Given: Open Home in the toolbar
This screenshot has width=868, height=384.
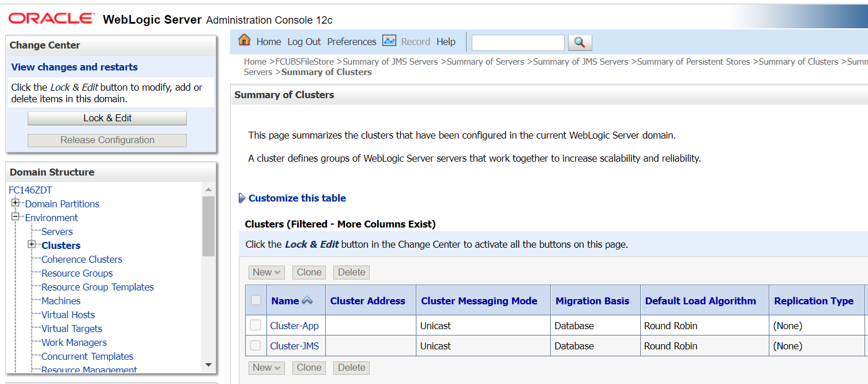Looking at the screenshot, I should [x=269, y=42].
